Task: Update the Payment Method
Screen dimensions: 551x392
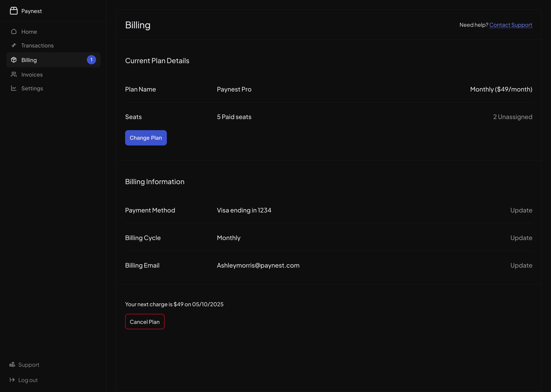Action: pos(521,210)
